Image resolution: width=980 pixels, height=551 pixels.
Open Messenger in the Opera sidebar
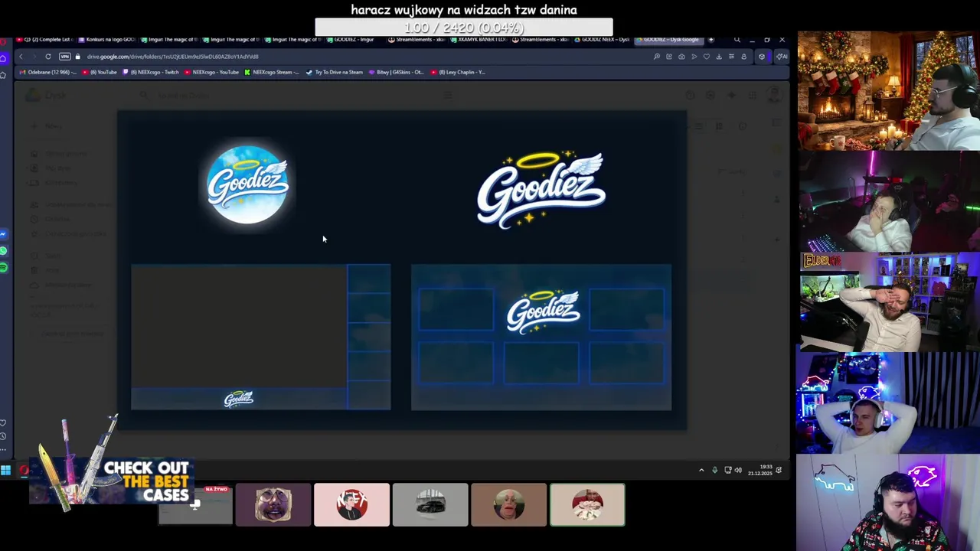[x=4, y=234]
